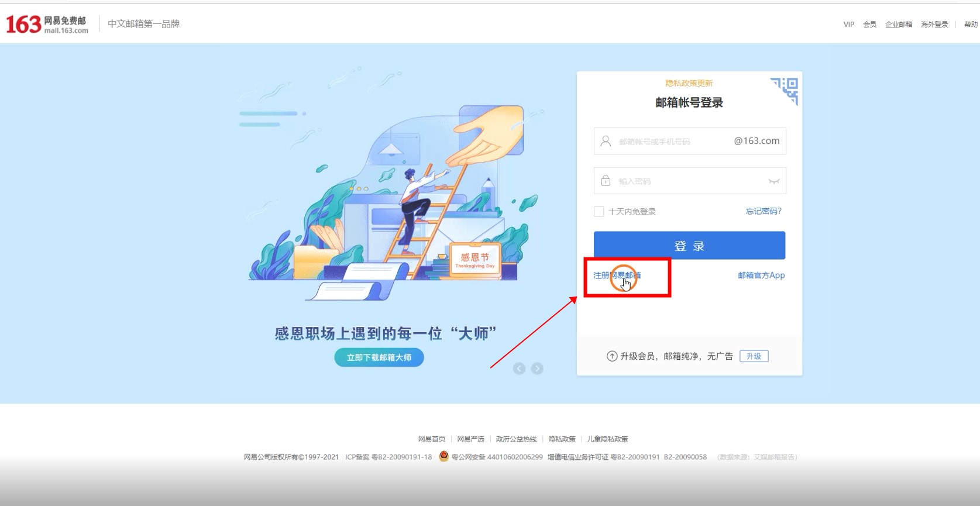
Task: Click the user icon in account field
Action: 606,141
